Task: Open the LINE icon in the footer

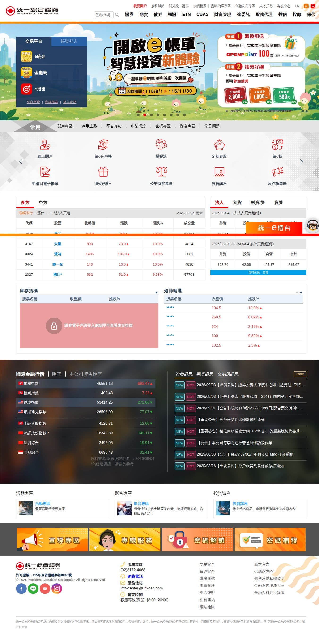Action: click(33, 589)
